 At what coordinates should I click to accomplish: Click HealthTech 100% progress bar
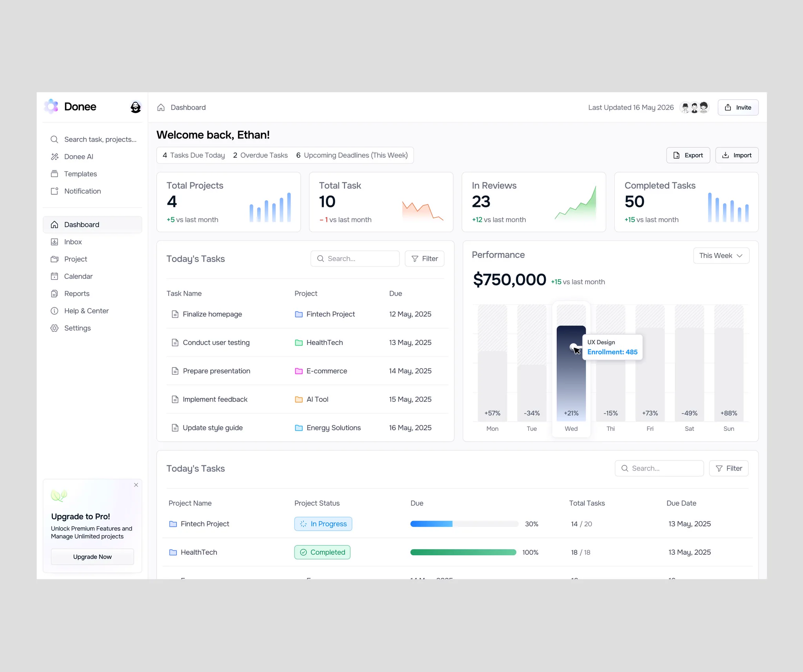point(463,552)
